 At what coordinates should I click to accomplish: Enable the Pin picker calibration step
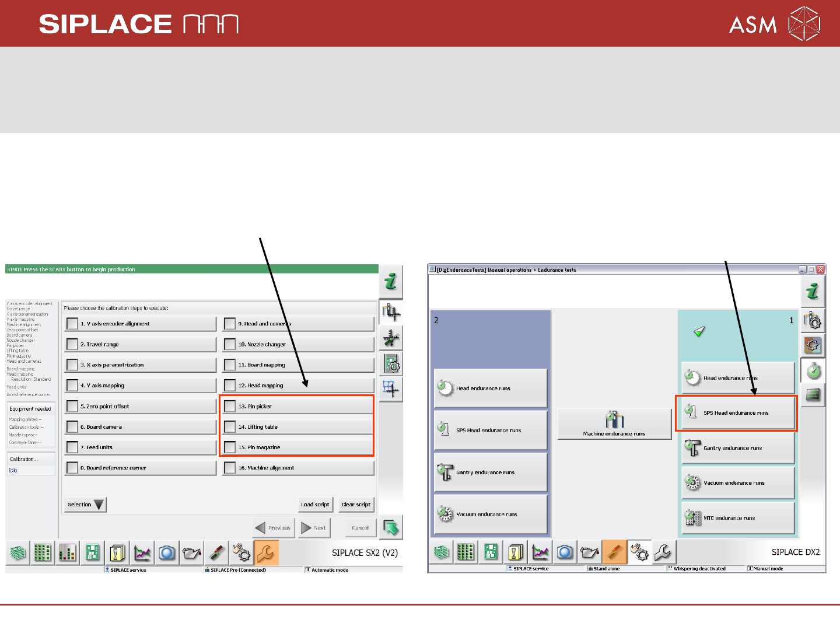click(230, 406)
